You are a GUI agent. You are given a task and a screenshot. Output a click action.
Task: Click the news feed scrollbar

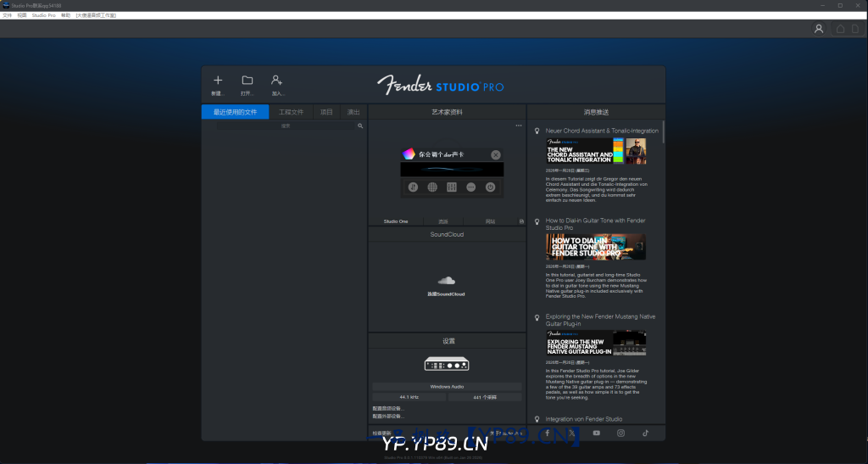(x=664, y=131)
